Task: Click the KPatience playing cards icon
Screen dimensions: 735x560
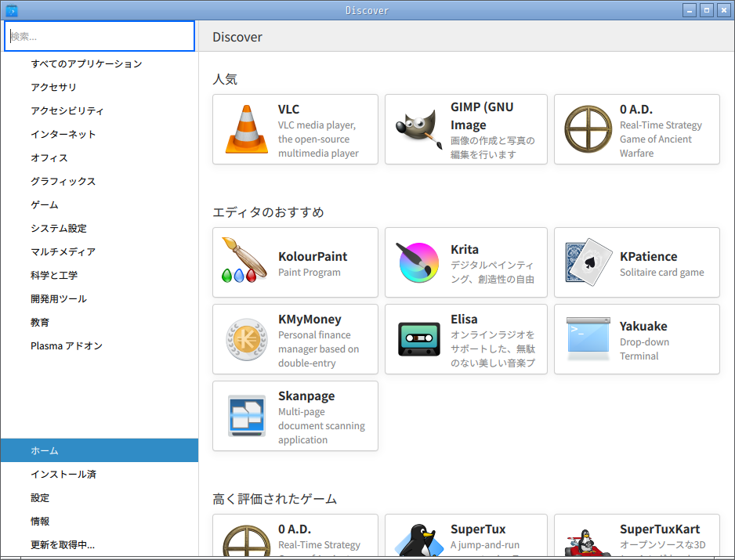Action: click(588, 262)
